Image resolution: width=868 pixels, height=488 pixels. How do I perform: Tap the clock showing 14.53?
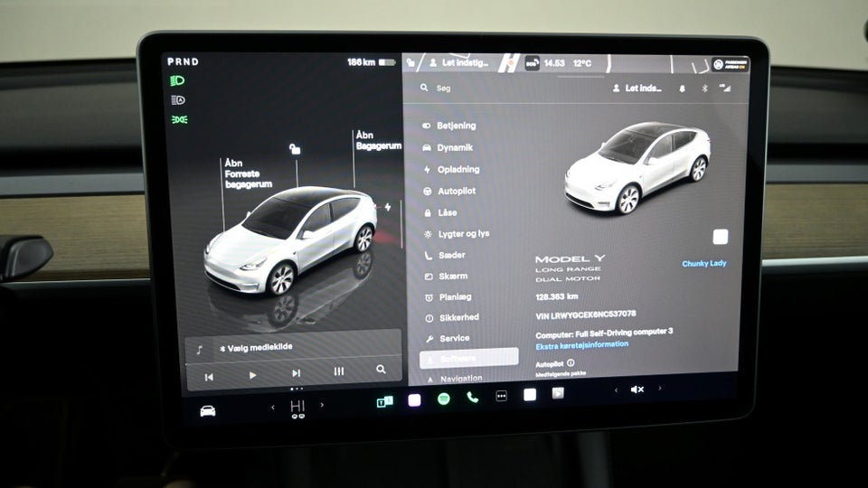(554, 63)
